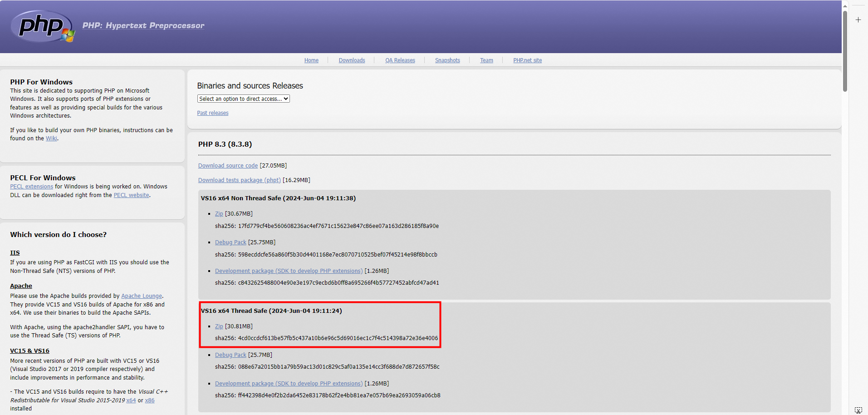Click the 'PHP 8.3 (8.3.8)' heading
Viewport: 868px width, 415px height.
(x=225, y=144)
